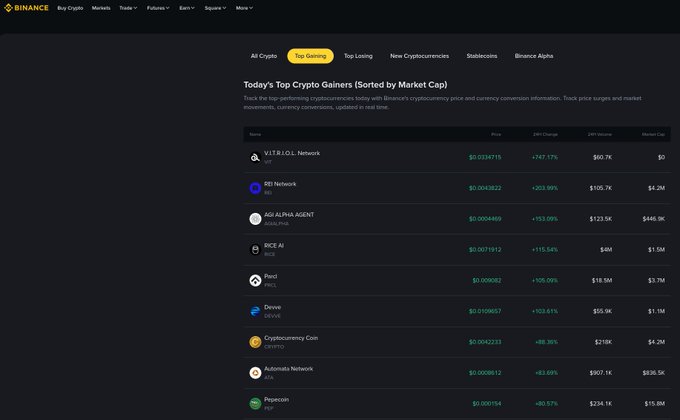This screenshot has width=680, height=420.
Task: Expand the More dropdown menu
Action: 244,8
